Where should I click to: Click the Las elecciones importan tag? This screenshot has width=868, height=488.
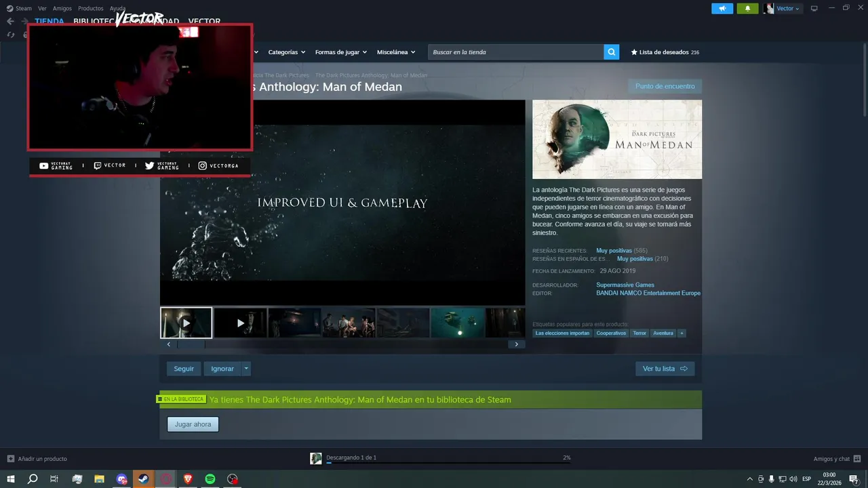tap(562, 333)
